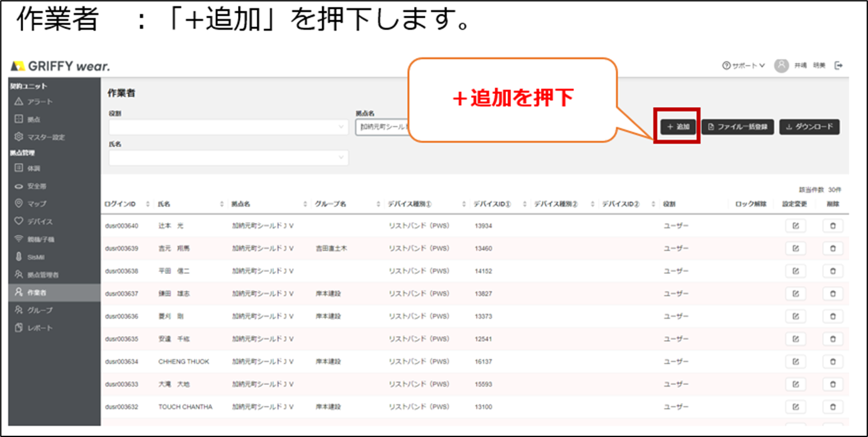The image size is (868, 437).
Task: Expand the 役割 filter dropdown
Action: tap(228, 127)
